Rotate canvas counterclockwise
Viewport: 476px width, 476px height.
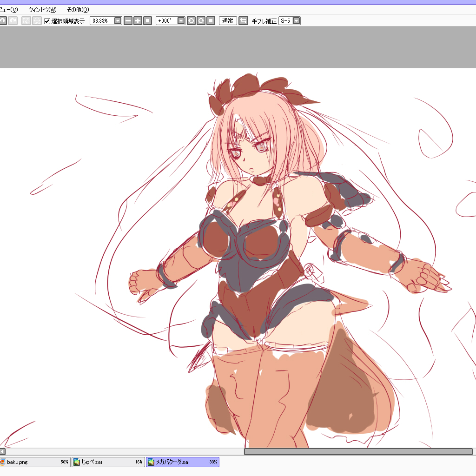pyautogui.click(x=191, y=21)
